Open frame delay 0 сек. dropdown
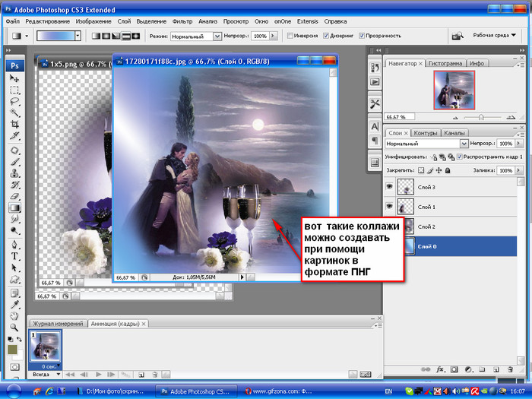 (51, 366)
